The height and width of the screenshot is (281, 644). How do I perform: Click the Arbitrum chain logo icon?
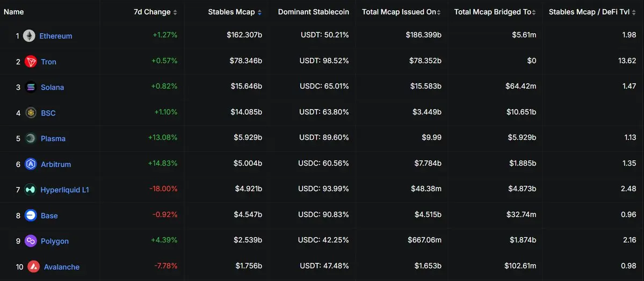click(x=31, y=164)
